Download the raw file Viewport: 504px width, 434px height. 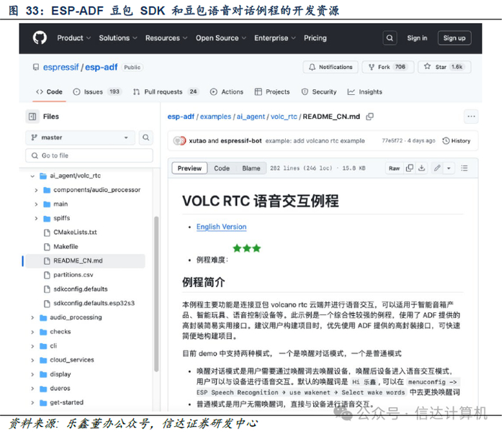coord(422,168)
